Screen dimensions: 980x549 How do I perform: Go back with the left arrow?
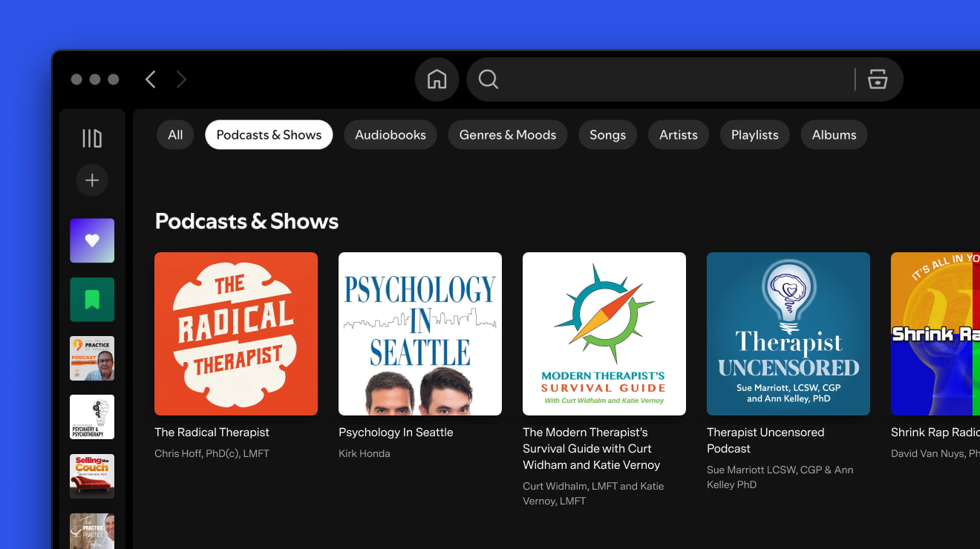[151, 79]
